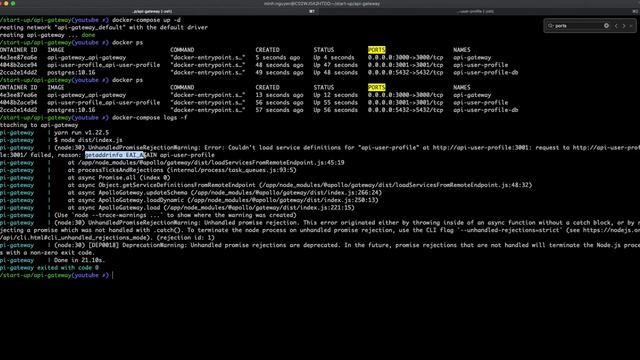Place cursor at the final empty prompt line
This screenshot has height=360, width=640.
[113, 276]
